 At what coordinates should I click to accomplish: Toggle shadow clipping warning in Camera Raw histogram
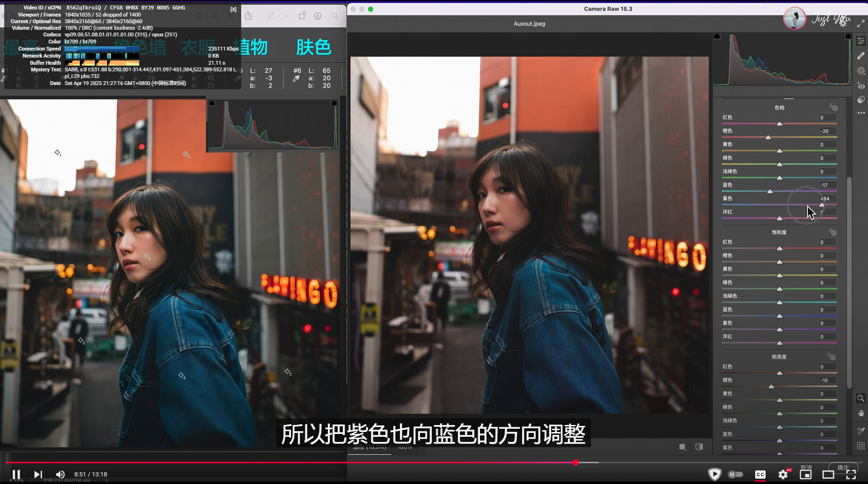click(x=717, y=36)
